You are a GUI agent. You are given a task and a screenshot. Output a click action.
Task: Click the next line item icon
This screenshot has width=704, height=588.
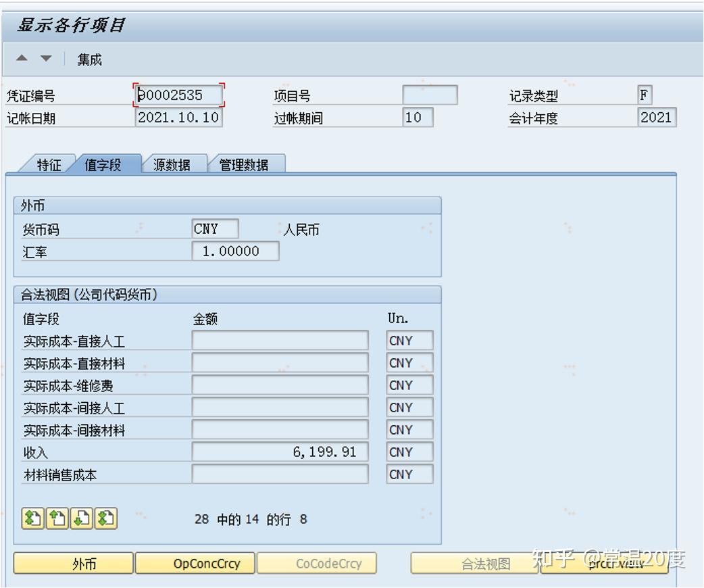pyautogui.click(x=82, y=519)
